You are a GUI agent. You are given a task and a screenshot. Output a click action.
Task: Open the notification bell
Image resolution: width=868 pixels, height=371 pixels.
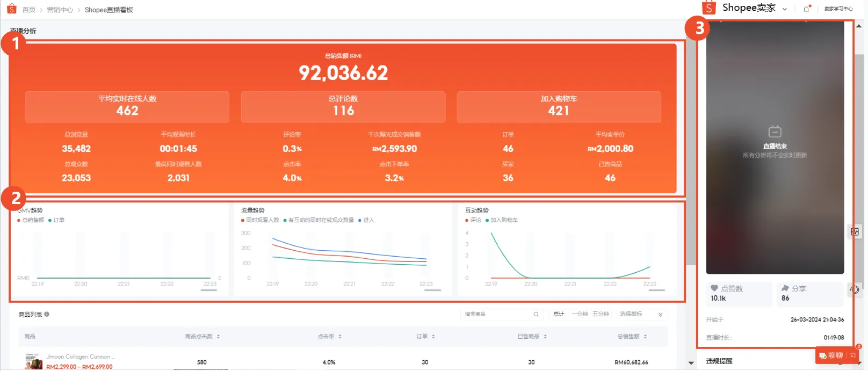(x=806, y=9)
